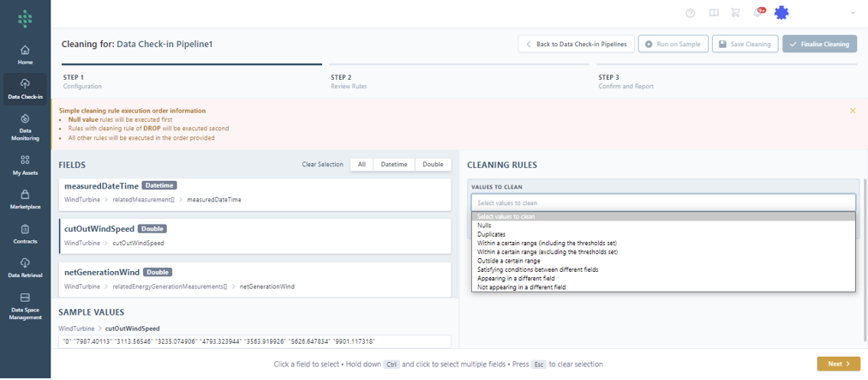Go to Data Monitoring in sidebar

point(25,127)
